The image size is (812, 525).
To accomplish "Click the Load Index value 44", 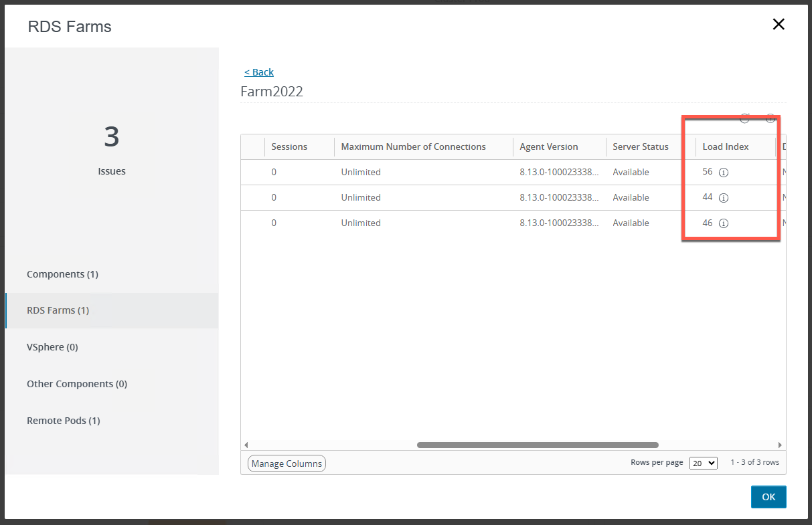I will [x=708, y=197].
